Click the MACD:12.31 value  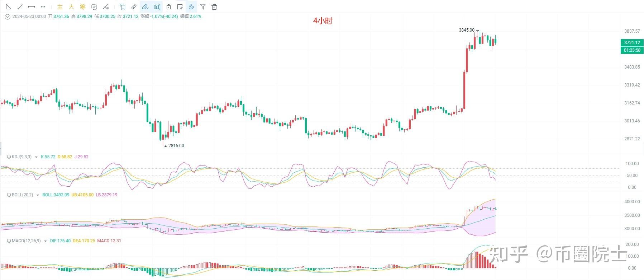pos(109,241)
